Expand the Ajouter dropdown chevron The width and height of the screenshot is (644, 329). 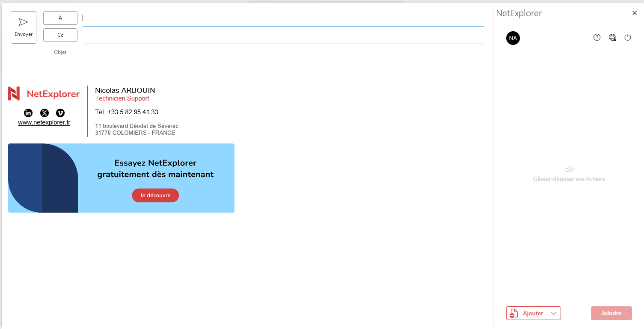(x=554, y=313)
